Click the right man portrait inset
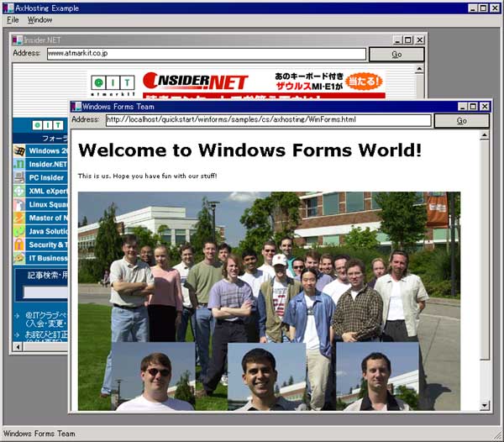 coord(377,376)
